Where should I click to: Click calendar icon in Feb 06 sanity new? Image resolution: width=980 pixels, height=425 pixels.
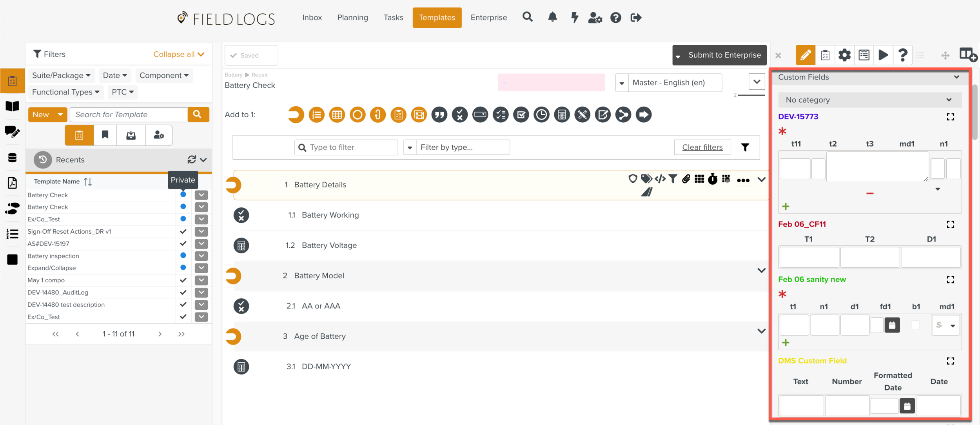tap(892, 325)
